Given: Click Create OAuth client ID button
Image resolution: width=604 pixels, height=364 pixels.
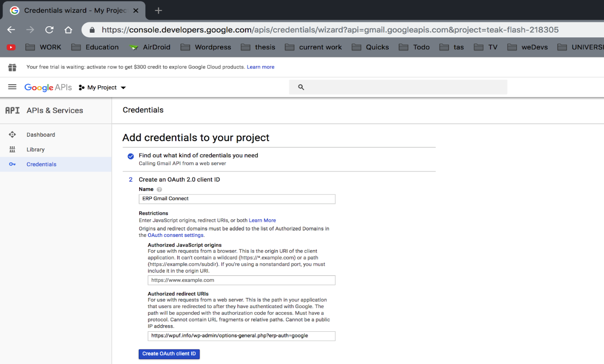Looking at the screenshot, I should click(169, 353).
